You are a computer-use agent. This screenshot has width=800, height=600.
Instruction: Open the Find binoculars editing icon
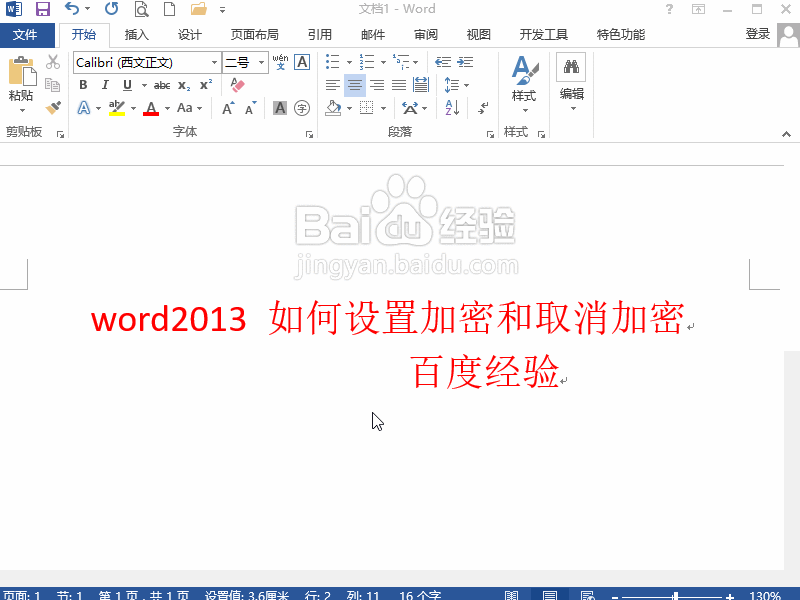(571, 67)
